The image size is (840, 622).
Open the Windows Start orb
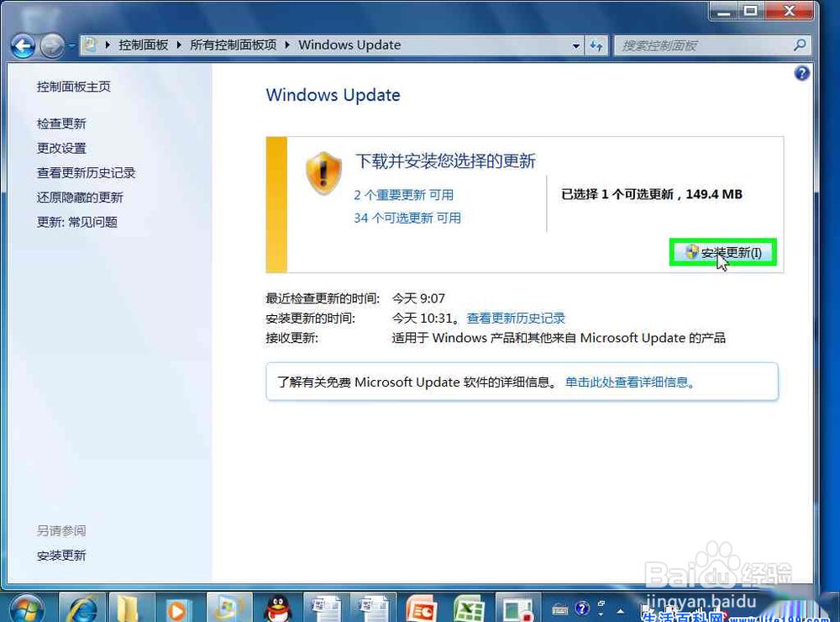point(27,609)
